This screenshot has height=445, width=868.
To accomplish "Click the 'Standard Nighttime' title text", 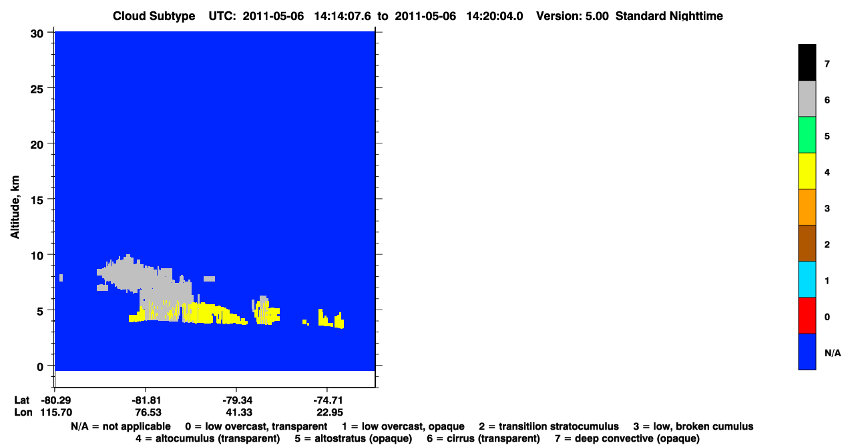I will pos(669,16).
